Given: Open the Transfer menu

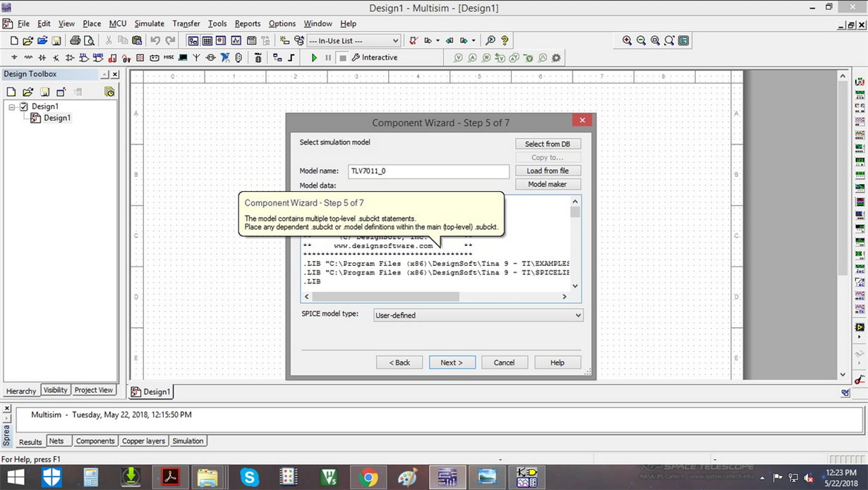Looking at the screenshot, I should 186,24.
